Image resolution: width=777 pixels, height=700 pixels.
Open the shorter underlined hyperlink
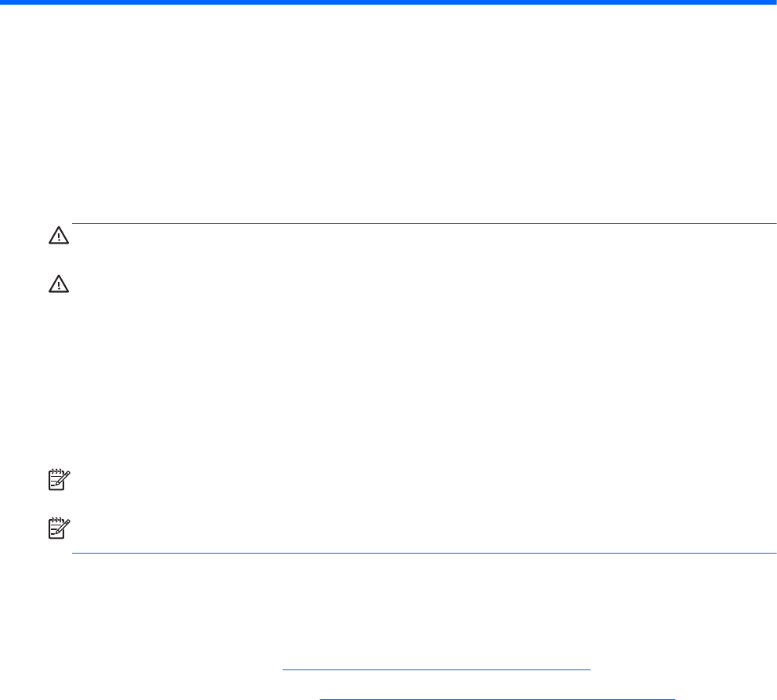click(x=436, y=648)
